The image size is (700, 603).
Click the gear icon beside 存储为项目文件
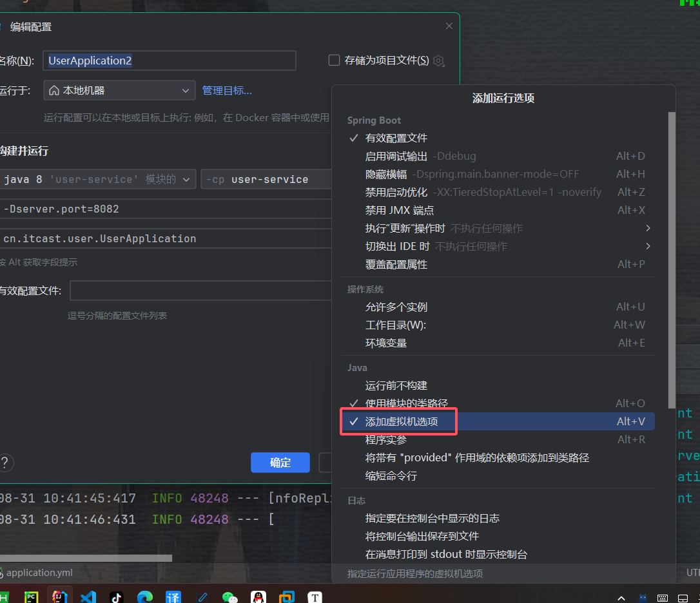(439, 61)
